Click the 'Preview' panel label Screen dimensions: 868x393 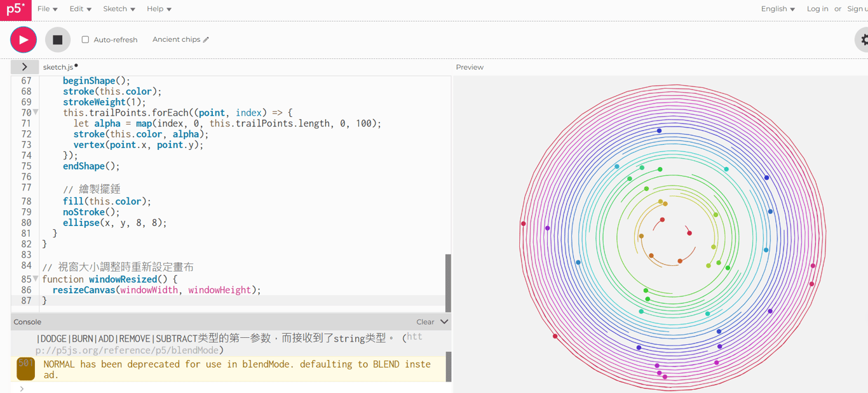[470, 67]
